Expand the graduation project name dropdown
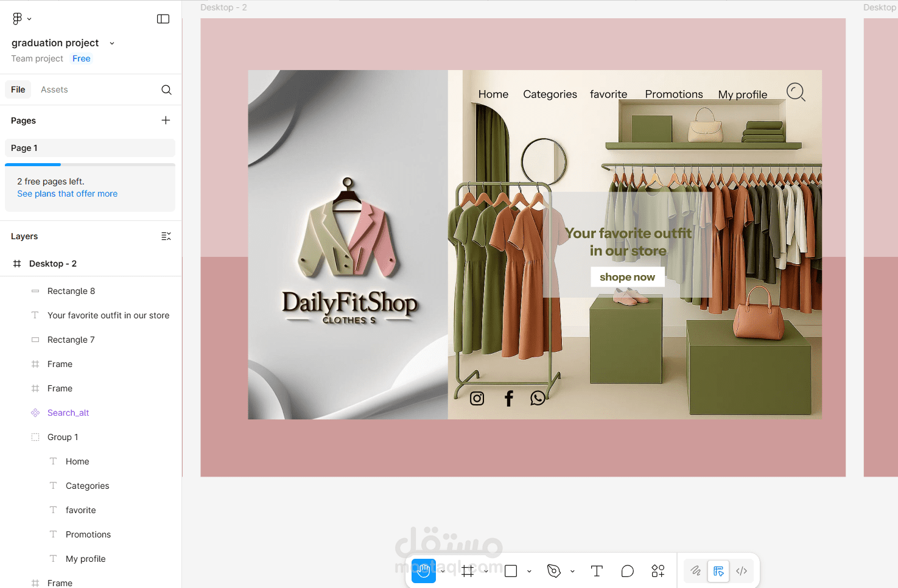The image size is (898, 588). pyautogui.click(x=112, y=43)
